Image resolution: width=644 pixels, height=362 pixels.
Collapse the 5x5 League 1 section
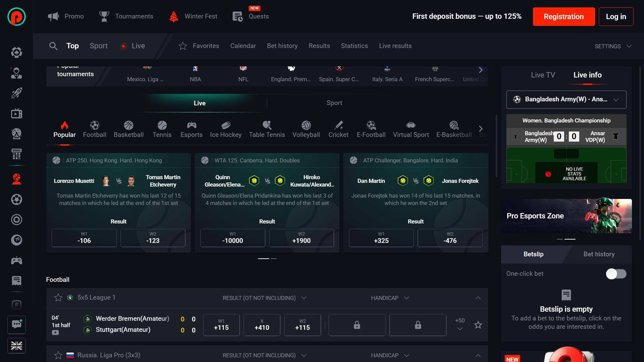pyautogui.click(x=478, y=298)
